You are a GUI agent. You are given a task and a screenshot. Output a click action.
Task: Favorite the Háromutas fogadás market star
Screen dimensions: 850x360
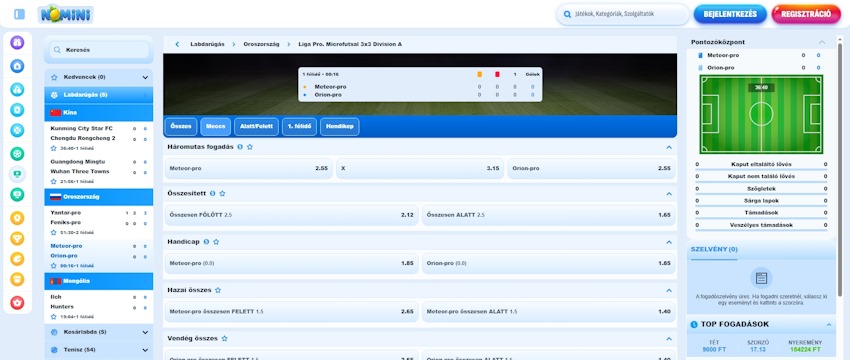tap(250, 147)
